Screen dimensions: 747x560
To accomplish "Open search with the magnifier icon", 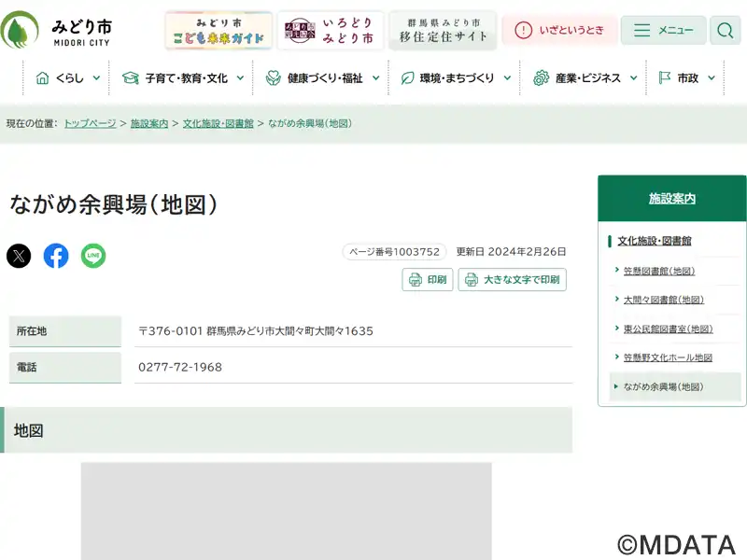I will coord(726,30).
